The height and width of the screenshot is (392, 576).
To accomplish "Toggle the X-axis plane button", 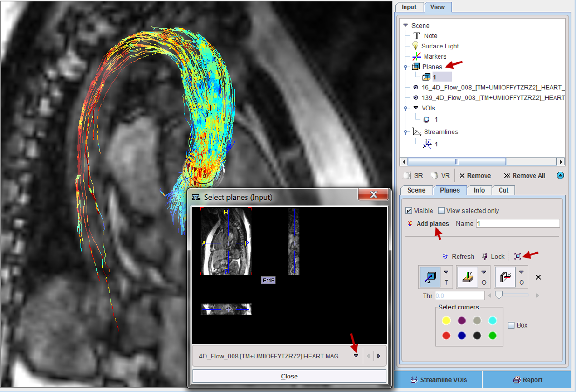I will (x=505, y=276).
